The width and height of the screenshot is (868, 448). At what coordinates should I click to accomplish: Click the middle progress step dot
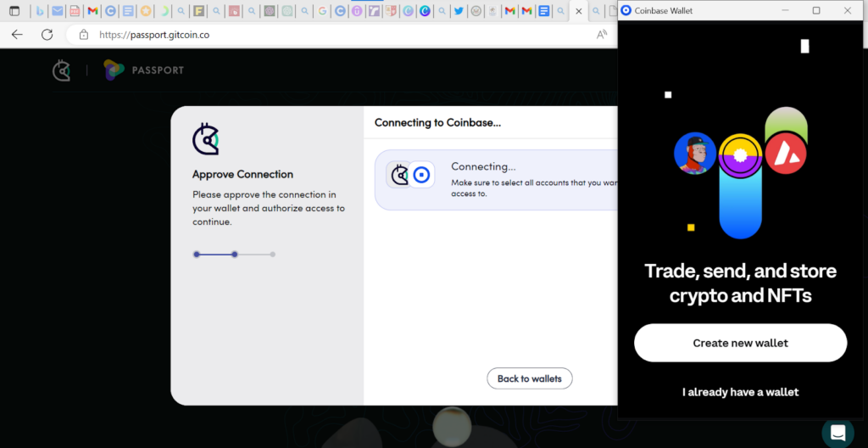[235, 255]
